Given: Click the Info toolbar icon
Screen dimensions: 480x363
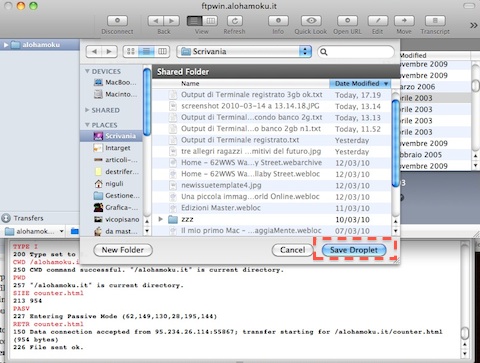Looking at the screenshot, I should tap(278, 21).
